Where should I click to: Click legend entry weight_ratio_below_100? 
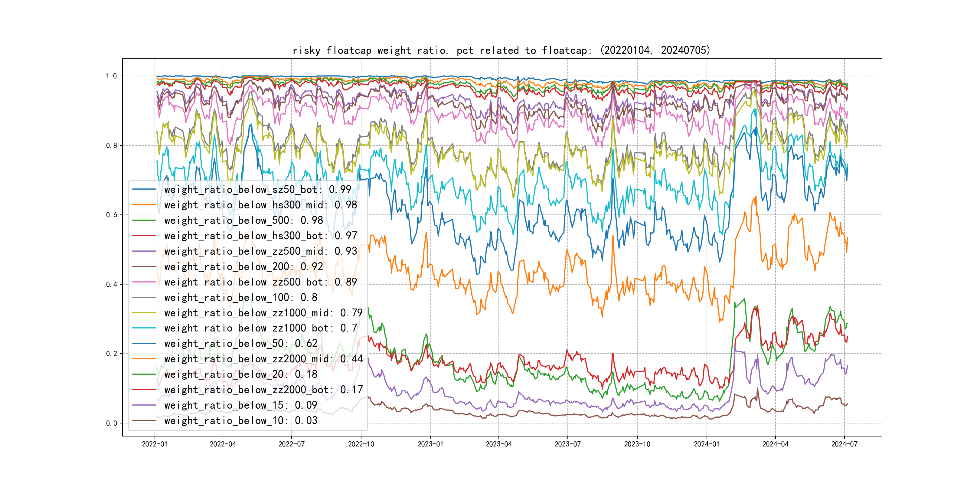pyautogui.click(x=240, y=298)
